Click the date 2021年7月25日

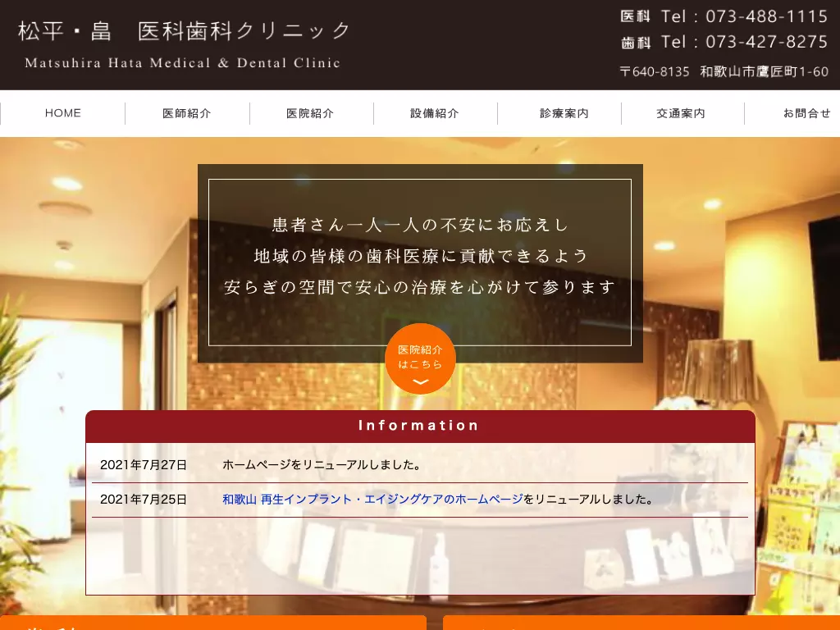pyautogui.click(x=144, y=500)
